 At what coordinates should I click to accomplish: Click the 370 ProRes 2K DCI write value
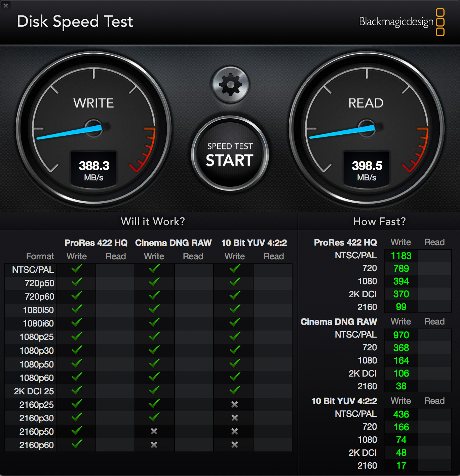tap(401, 294)
